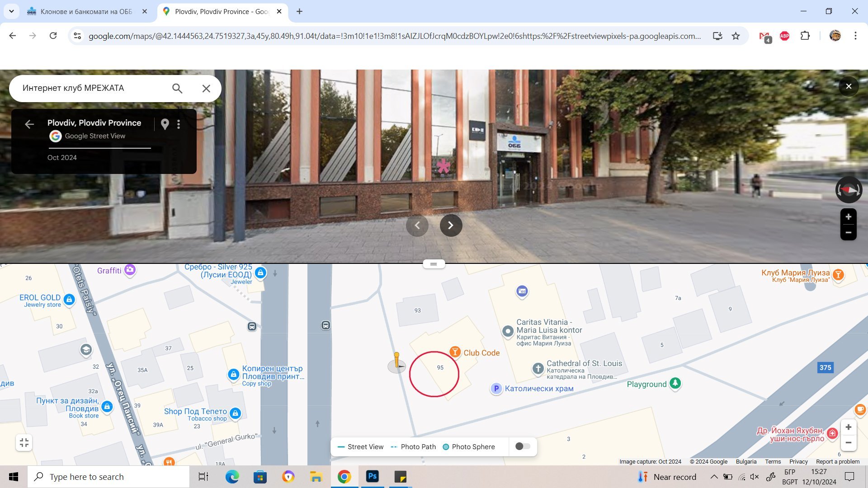Viewport: 868px width, 488px height.
Task: Open the Terms link
Action: [773, 461]
